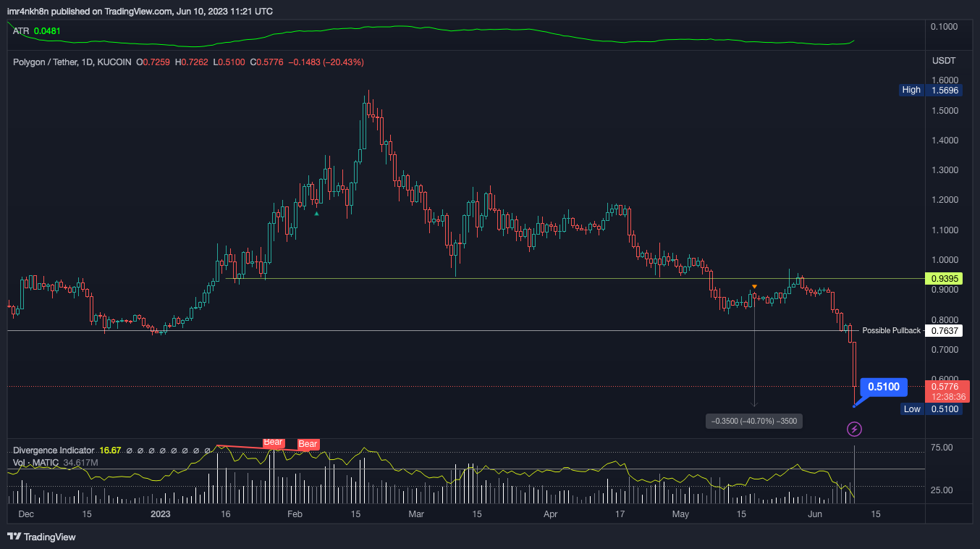
Task: Click the 0.1000 ATR axis tick
Action: click(x=945, y=27)
